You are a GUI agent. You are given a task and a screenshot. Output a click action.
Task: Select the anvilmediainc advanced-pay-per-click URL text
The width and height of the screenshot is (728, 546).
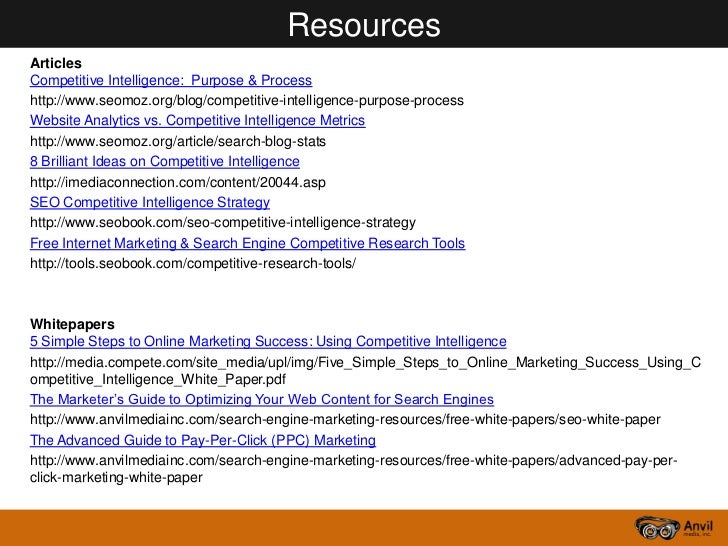click(354, 469)
